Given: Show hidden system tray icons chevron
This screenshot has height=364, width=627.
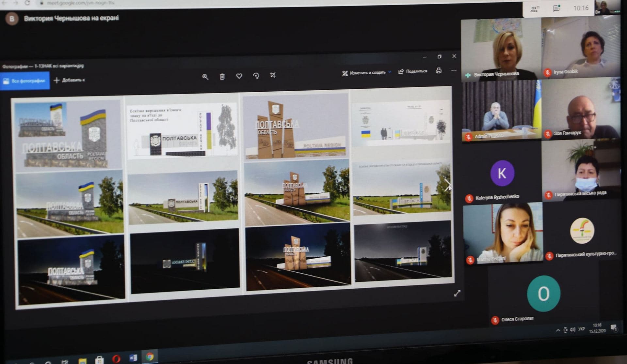Looking at the screenshot, I should pos(558,330).
